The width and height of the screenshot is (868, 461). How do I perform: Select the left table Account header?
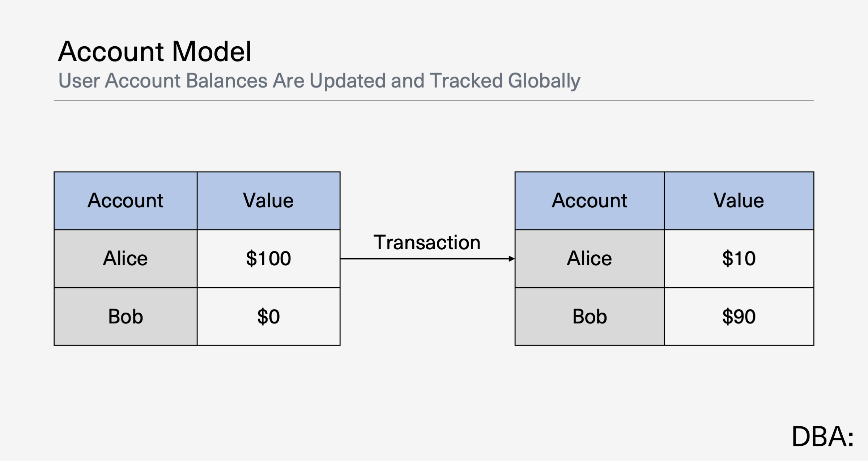(125, 201)
